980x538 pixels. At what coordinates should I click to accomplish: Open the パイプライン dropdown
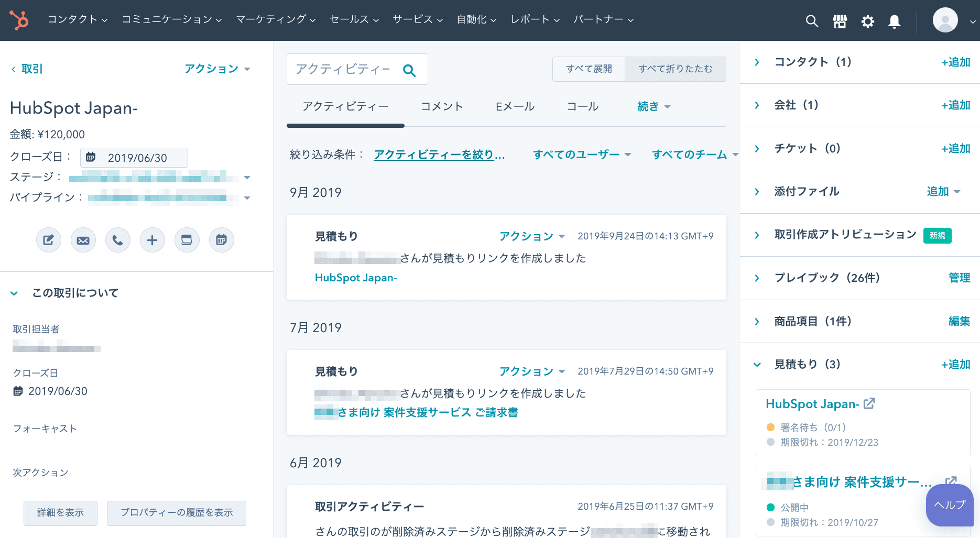tap(169, 197)
